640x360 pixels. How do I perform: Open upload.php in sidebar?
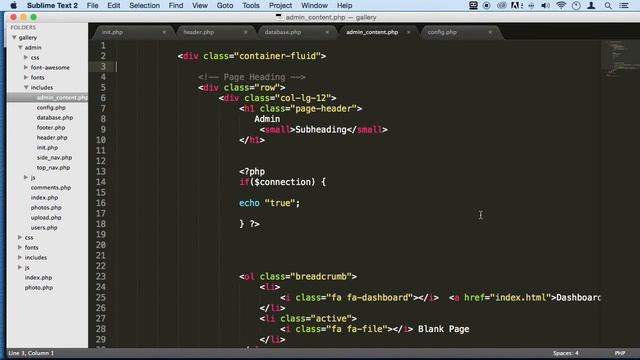coord(46,218)
